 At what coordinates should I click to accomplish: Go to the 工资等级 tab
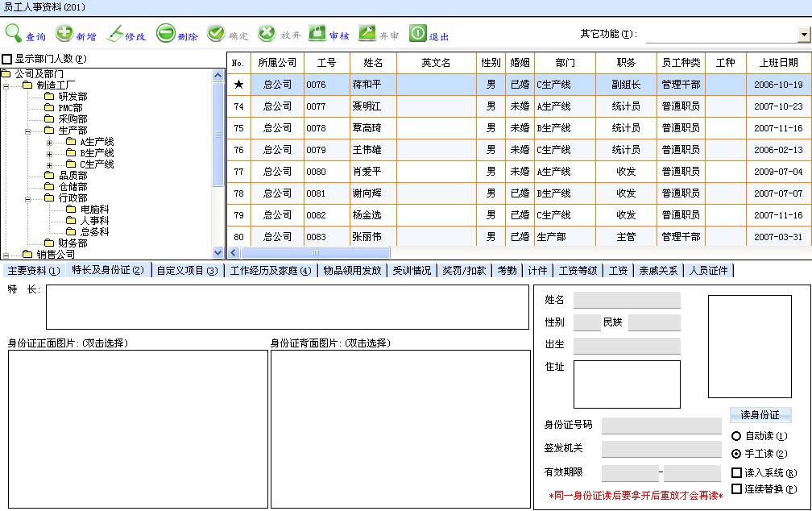(x=578, y=271)
